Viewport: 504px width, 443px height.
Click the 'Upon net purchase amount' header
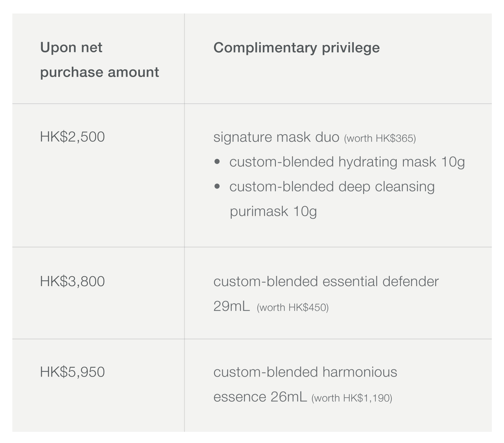click(x=99, y=60)
